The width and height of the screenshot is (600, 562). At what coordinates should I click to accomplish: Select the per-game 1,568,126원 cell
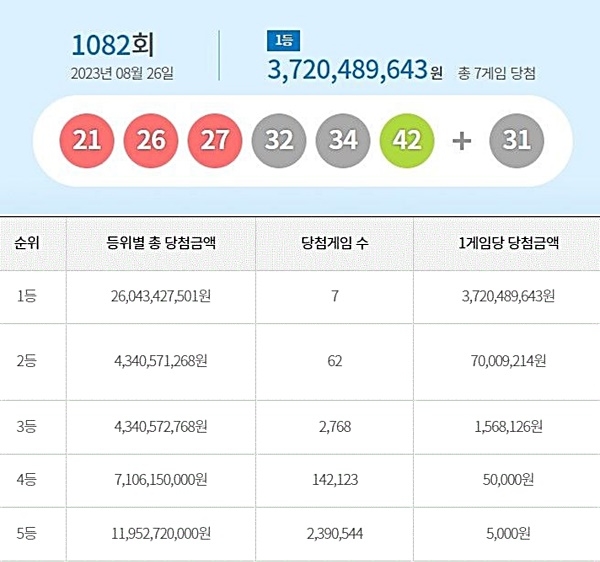pos(509,427)
